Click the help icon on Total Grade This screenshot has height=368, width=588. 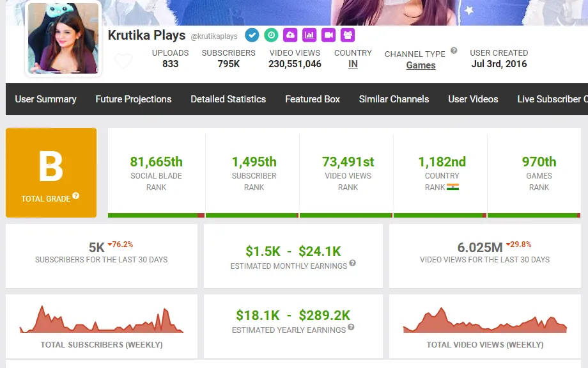click(76, 196)
